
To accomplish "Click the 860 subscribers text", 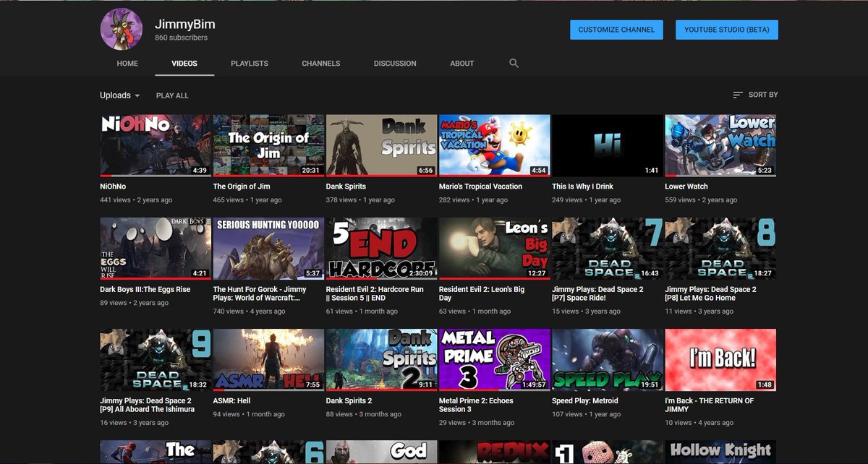I will click(181, 38).
